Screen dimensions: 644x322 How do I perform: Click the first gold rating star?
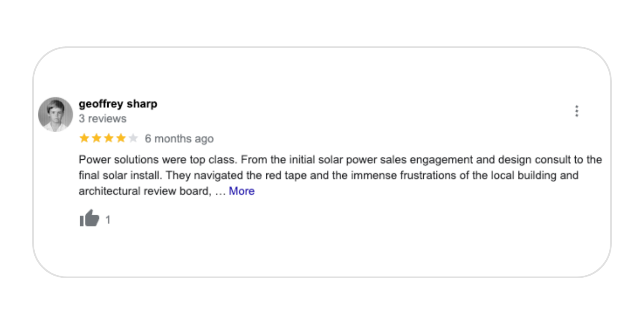pos(85,138)
